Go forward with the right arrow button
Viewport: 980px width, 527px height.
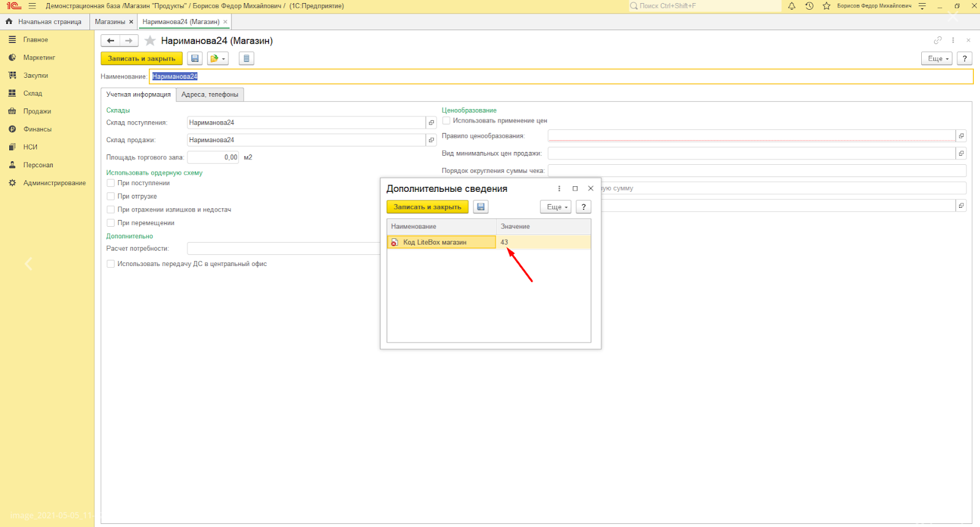point(129,40)
